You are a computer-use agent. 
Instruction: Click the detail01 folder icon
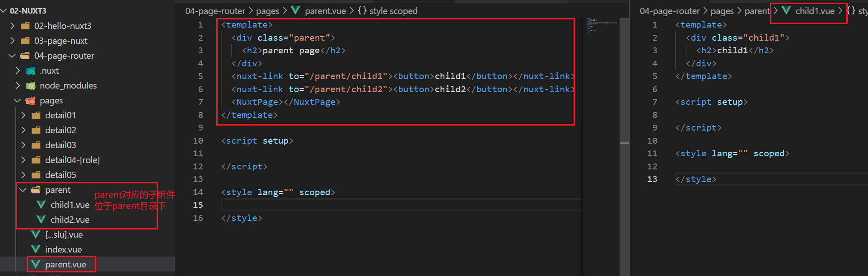36,115
